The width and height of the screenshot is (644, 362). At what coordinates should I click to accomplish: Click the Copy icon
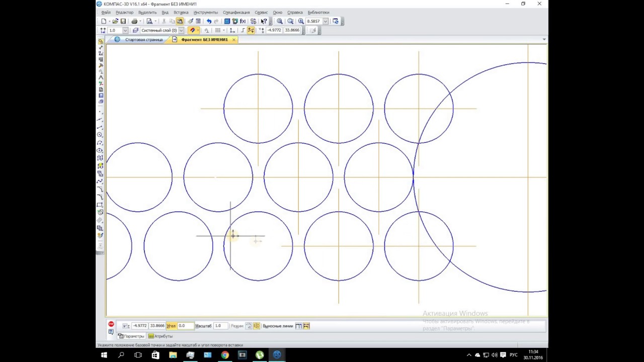click(172, 21)
